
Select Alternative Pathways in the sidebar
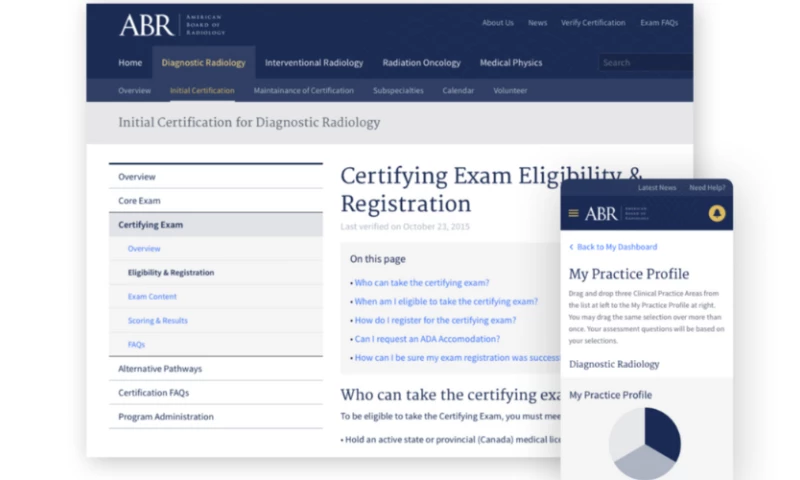pyautogui.click(x=159, y=369)
